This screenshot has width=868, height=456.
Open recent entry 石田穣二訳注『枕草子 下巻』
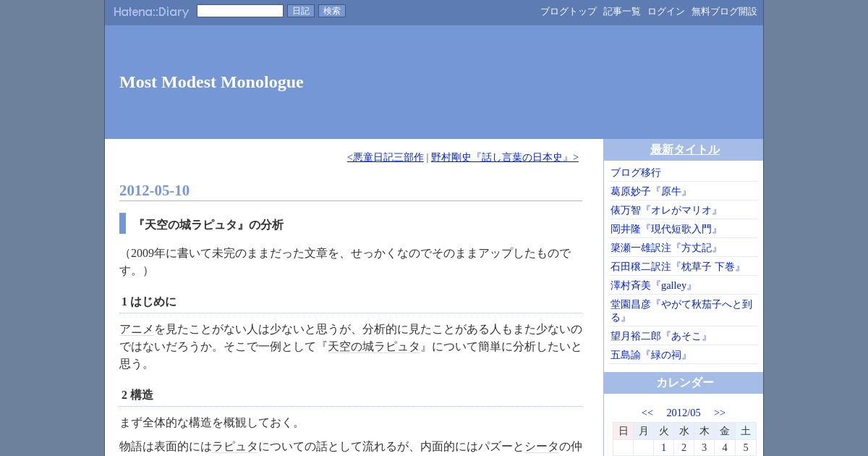click(x=676, y=266)
